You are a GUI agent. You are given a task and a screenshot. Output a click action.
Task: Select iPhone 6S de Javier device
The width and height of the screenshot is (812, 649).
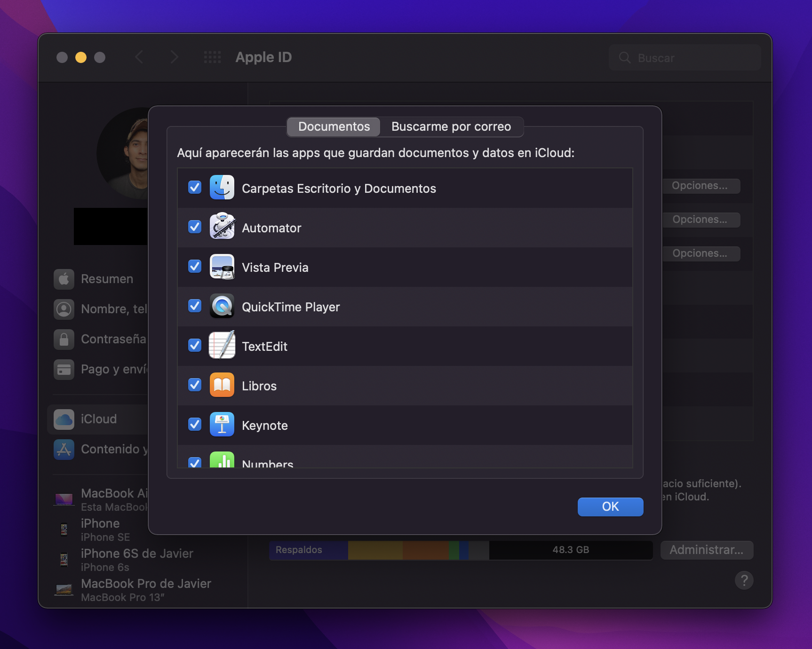pyautogui.click(x=136, y=559)
